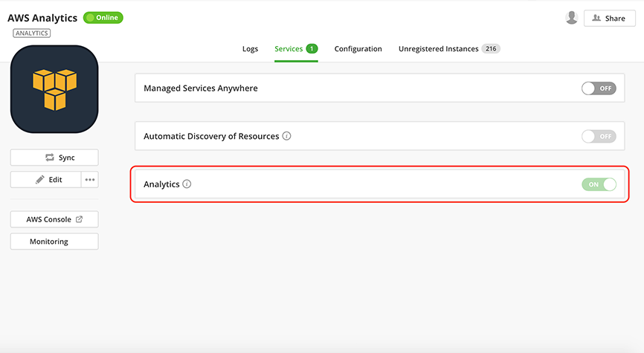Toggle Automatic Discovery of Resources switch

tap(599, 136)
